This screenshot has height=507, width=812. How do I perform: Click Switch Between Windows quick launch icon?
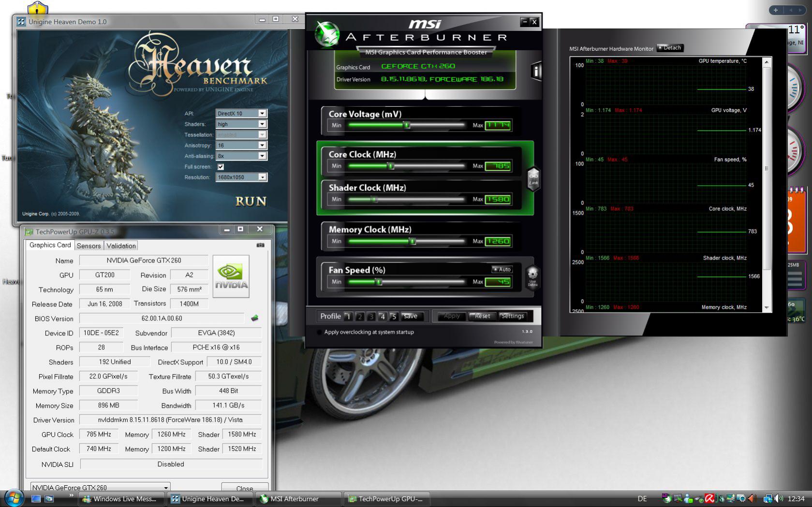click(49, 498)
